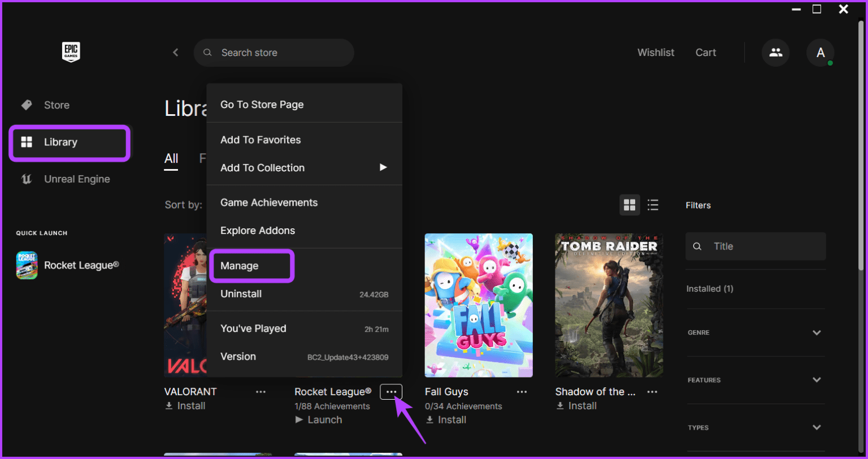Click the Store tag icon

pos(27,105)
